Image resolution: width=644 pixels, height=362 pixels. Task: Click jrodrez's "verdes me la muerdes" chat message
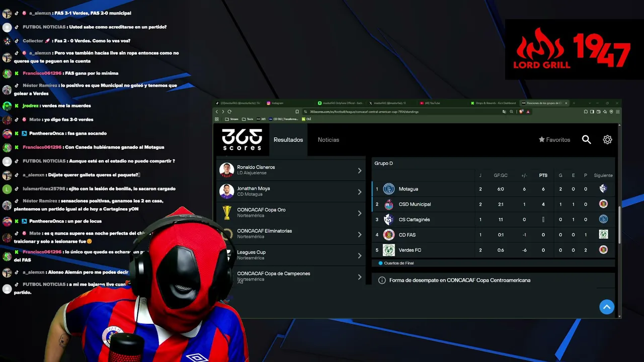[65, 106]
